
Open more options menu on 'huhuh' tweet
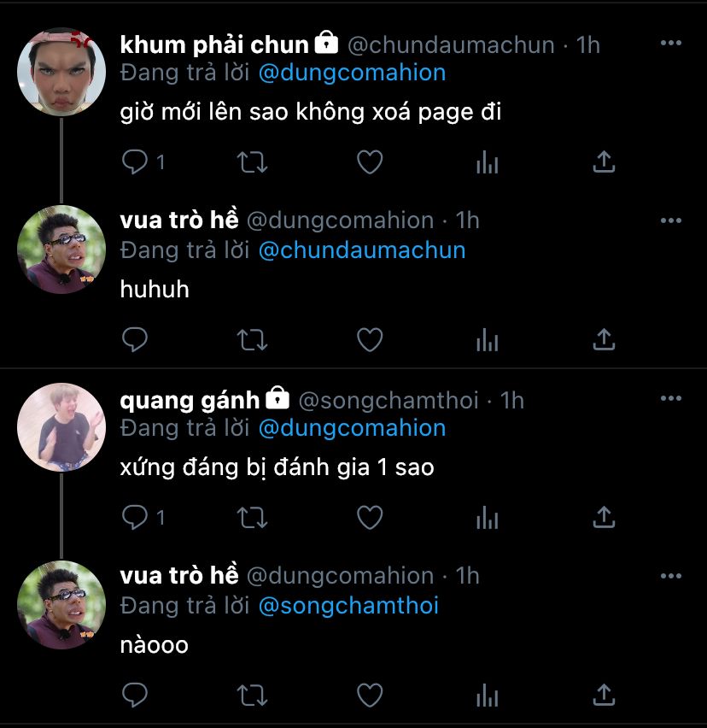click(671, 220)
